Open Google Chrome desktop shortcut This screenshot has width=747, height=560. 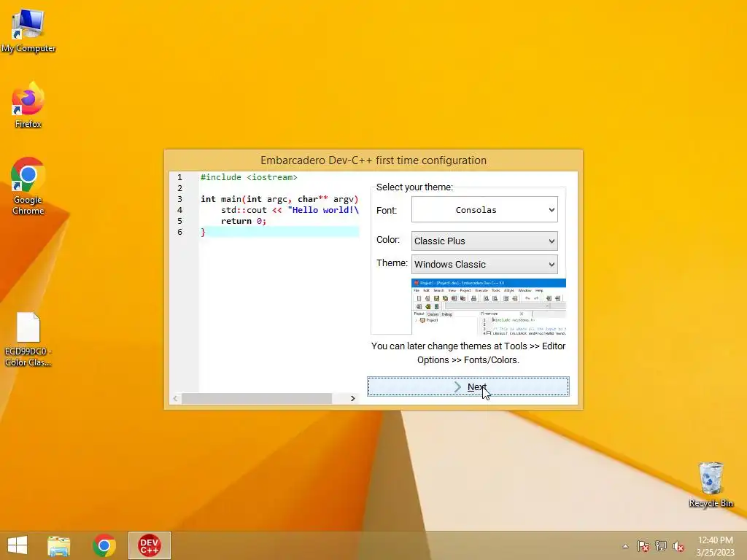[28, 186]
